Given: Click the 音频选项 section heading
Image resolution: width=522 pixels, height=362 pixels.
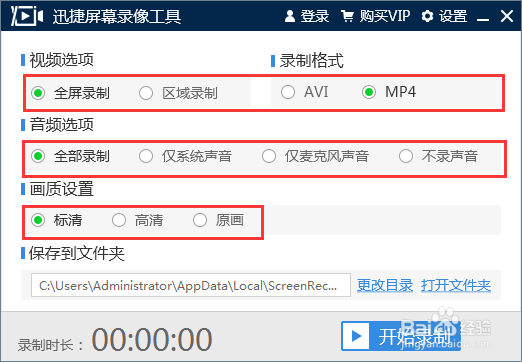Looking at the screenshot, I should pos(61,125).
